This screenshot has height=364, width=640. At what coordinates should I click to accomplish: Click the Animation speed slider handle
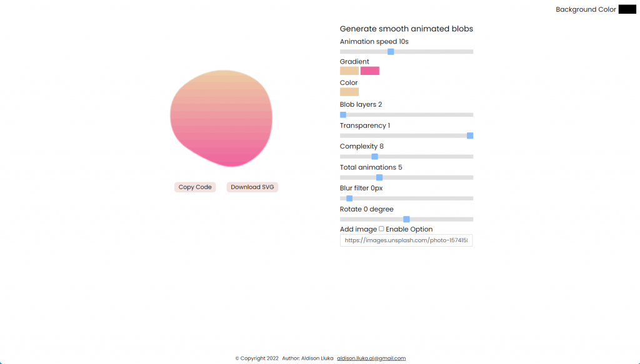tap(391, 51)
